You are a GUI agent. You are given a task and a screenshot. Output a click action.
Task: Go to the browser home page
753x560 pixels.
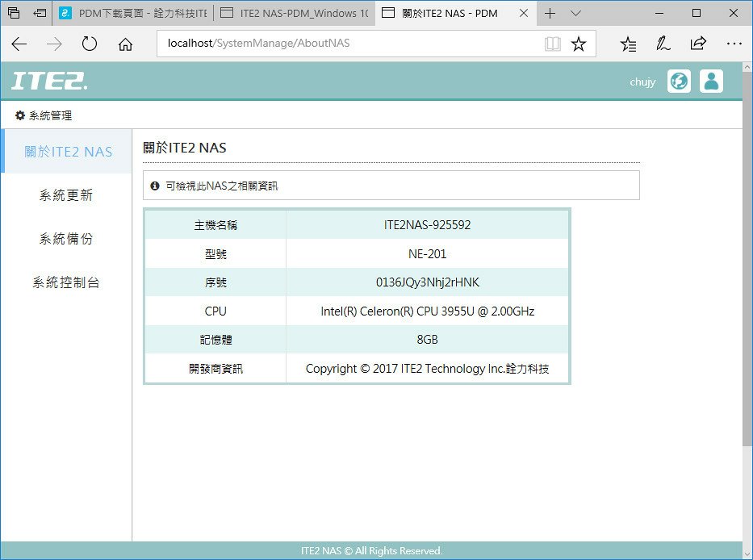click(125, 44)
